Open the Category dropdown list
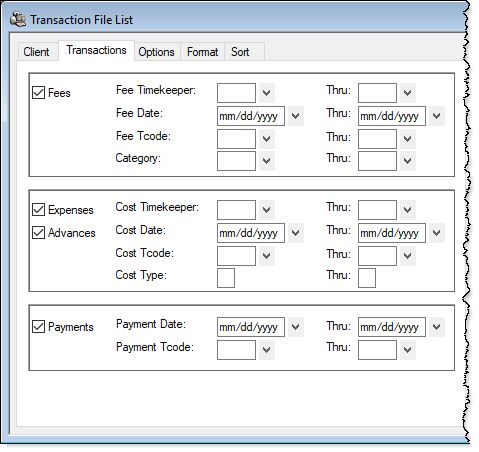 [266, 161]
